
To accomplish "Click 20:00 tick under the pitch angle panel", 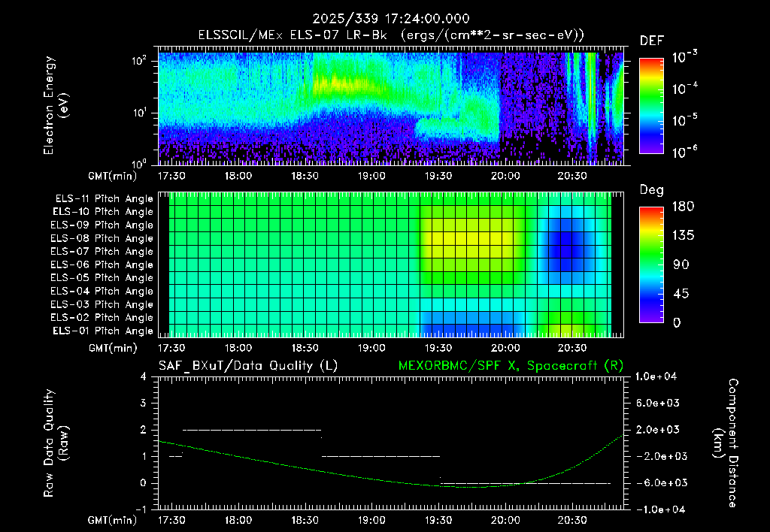I will [505, 348].
